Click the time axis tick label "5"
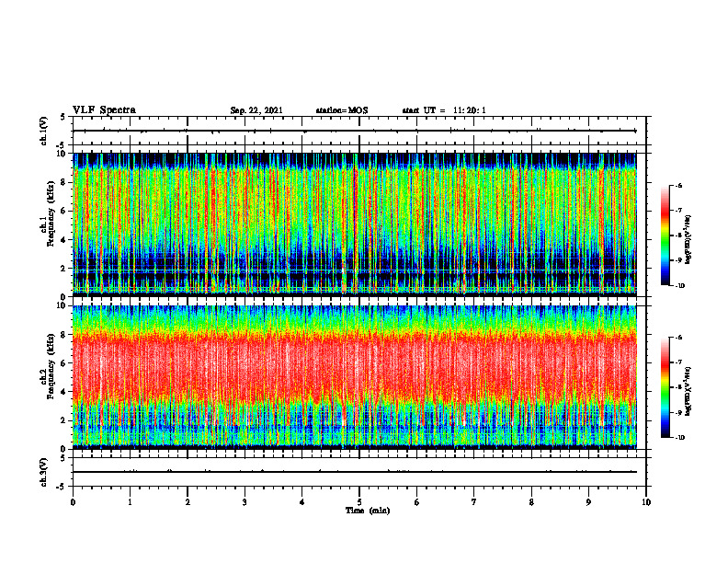 click(359, 502)
